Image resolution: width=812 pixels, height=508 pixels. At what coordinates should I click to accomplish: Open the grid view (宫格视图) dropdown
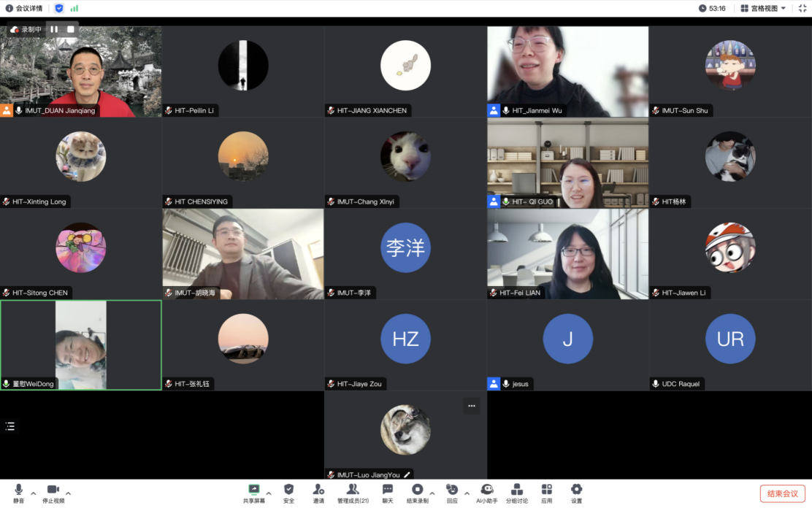(x=763, y=8)
